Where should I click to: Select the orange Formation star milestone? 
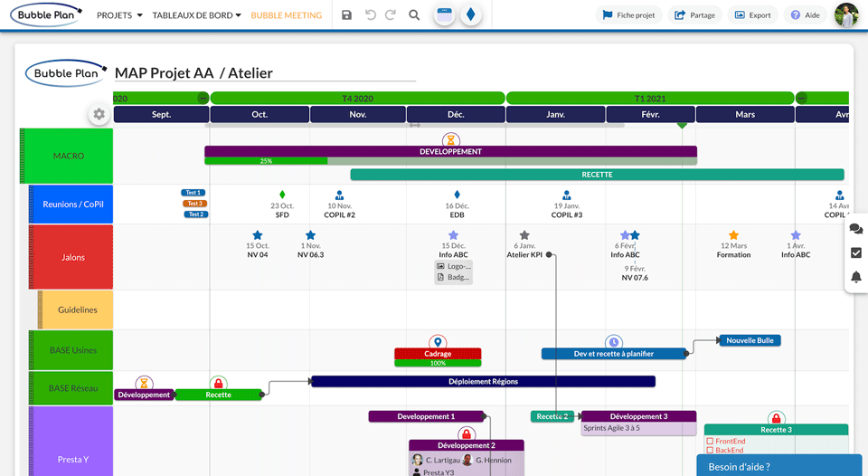point(733,235)
